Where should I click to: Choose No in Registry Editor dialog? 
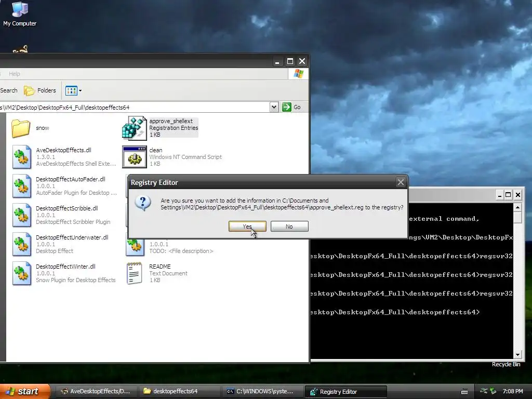coord(289,227)
